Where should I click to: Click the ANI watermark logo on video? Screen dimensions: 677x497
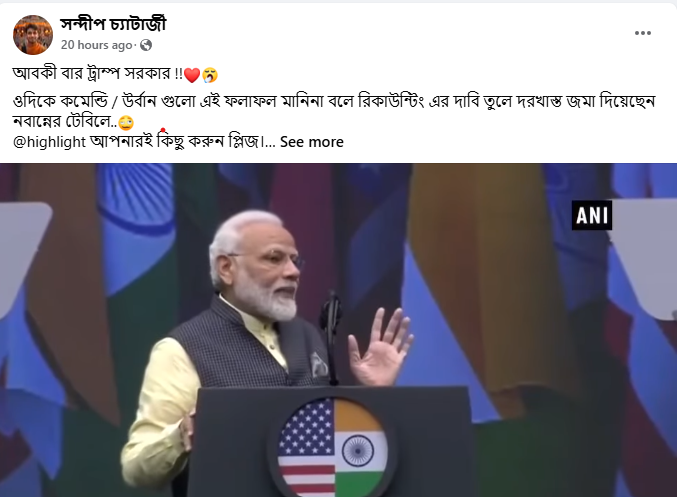click(x=592, y=215)
